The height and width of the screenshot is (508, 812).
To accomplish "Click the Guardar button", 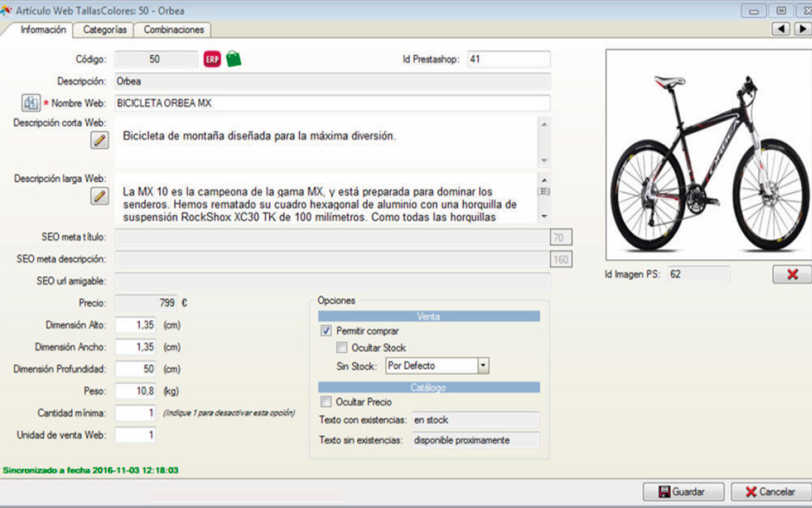I will point(683,492).
